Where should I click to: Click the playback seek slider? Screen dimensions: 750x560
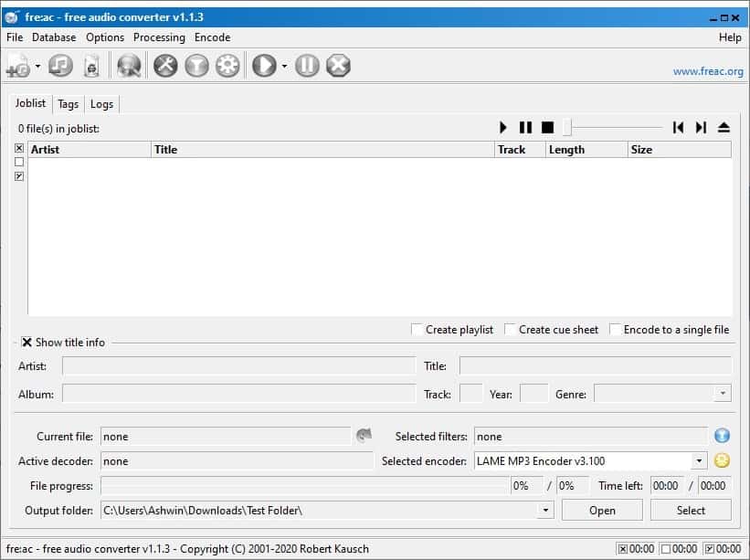614,127
